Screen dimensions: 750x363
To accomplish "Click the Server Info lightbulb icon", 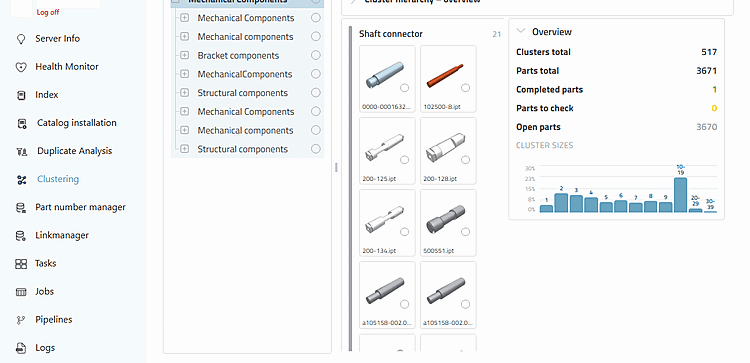I will click(x=21, y=39).
